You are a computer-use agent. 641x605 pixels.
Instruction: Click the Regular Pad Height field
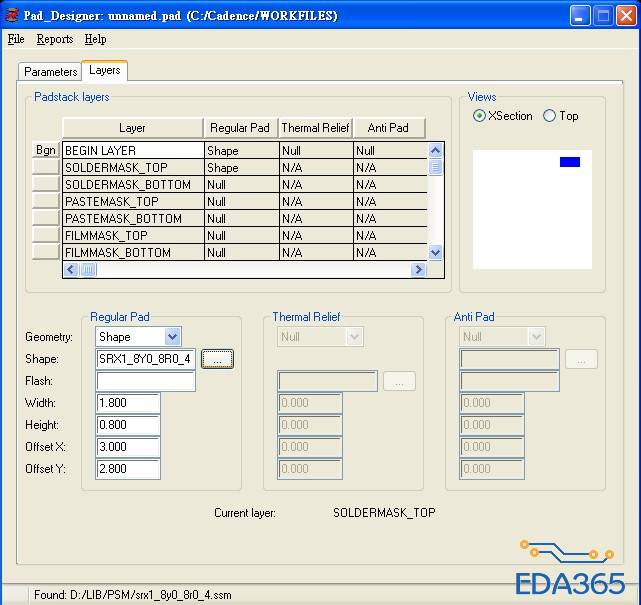[x=128, y=425]
